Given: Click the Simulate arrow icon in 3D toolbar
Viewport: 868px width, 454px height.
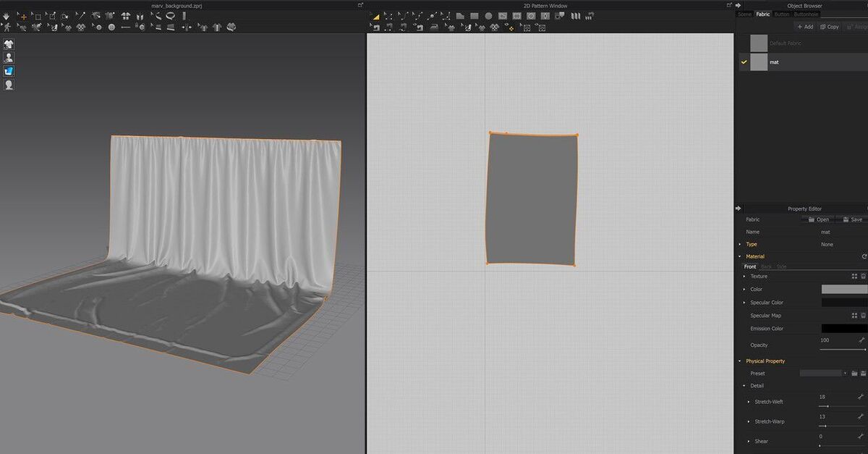Looking at the screenshot, I should [x=7, y=15].
